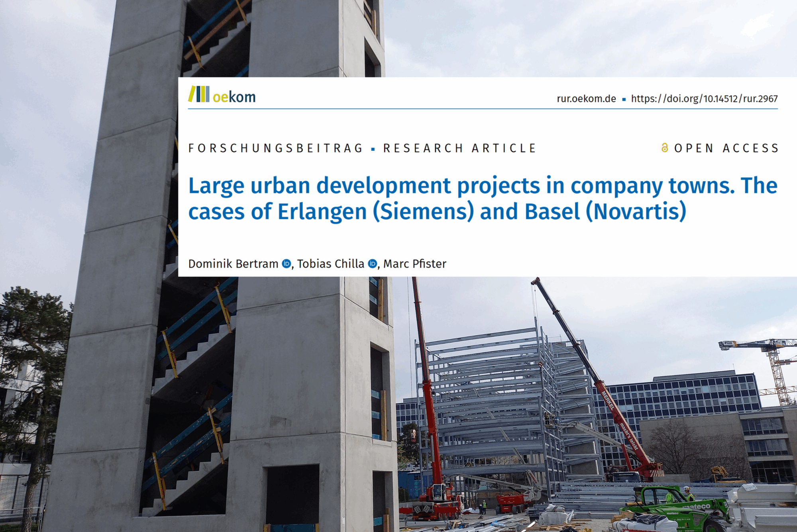This screenshot has width=797, height=532.
Task: Click the oekom publisher logo
Action: (222, 95)
